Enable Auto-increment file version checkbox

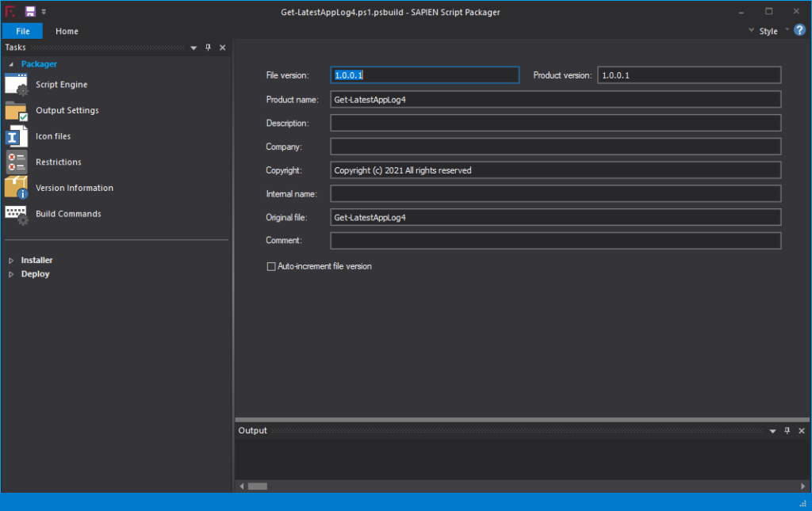coord(271,267)
